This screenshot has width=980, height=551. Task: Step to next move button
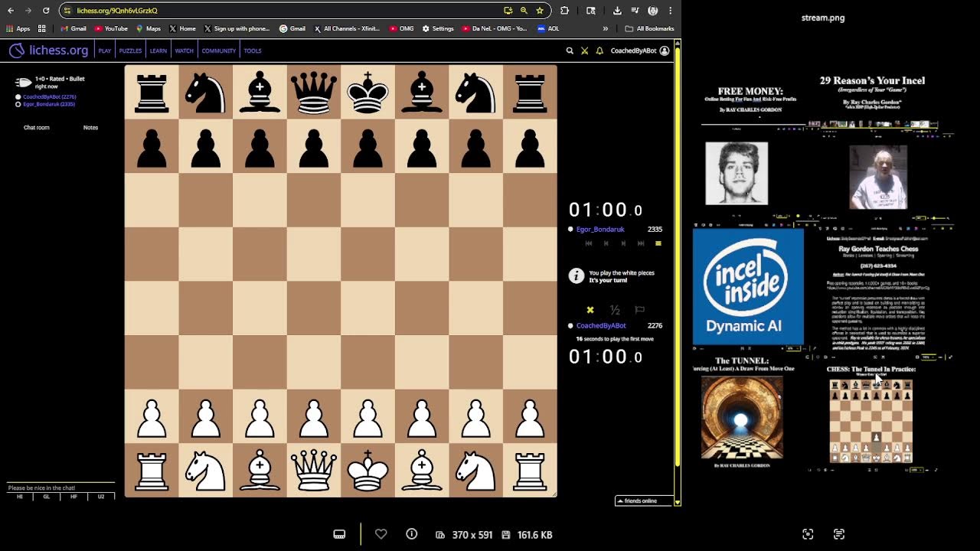pyautogui.click(x=623, y=243)
